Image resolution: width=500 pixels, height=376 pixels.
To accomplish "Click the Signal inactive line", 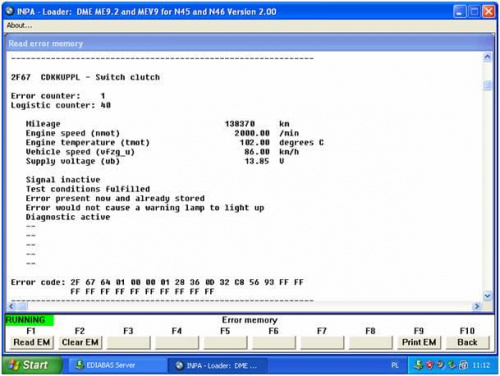I will coord(63,180).
